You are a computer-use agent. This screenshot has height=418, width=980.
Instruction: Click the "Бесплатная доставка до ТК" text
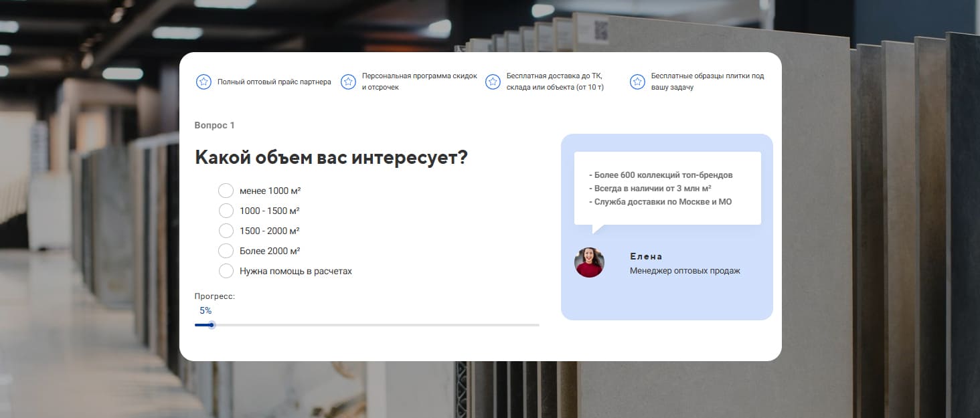click(x=554, y=76)
